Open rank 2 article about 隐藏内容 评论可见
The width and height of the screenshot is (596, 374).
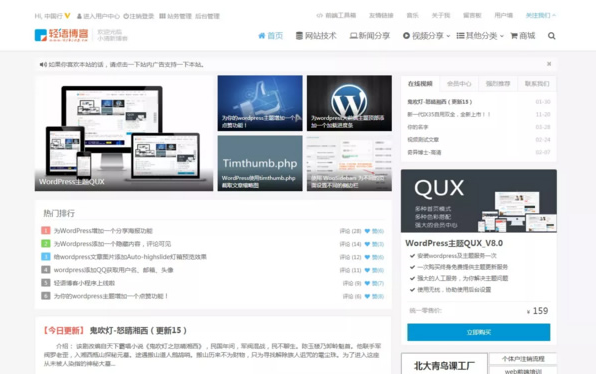[112, 244]
